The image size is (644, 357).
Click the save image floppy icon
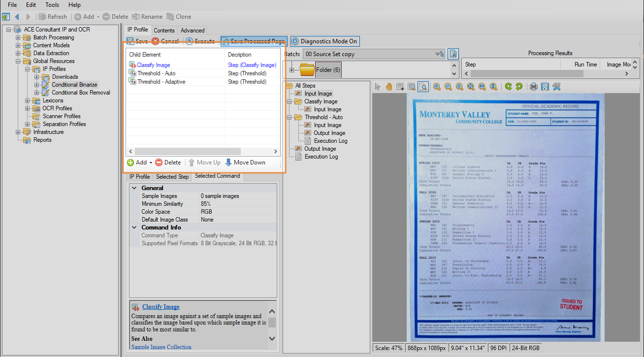click(x=545, y=87)
